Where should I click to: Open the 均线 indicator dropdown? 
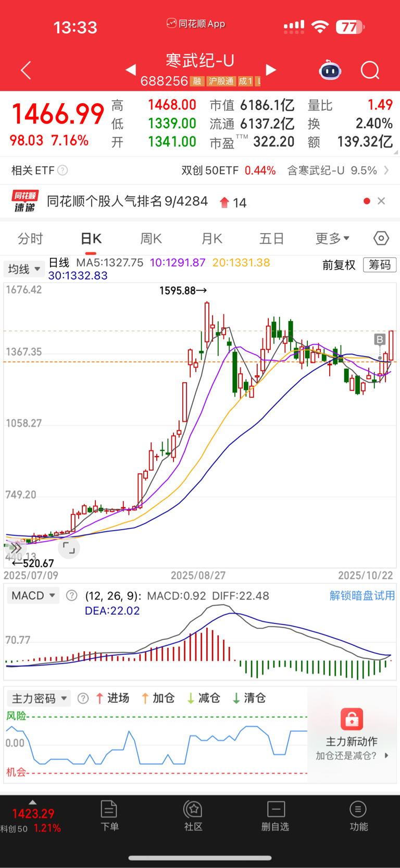pyautogui.click(x=23, y=269)
